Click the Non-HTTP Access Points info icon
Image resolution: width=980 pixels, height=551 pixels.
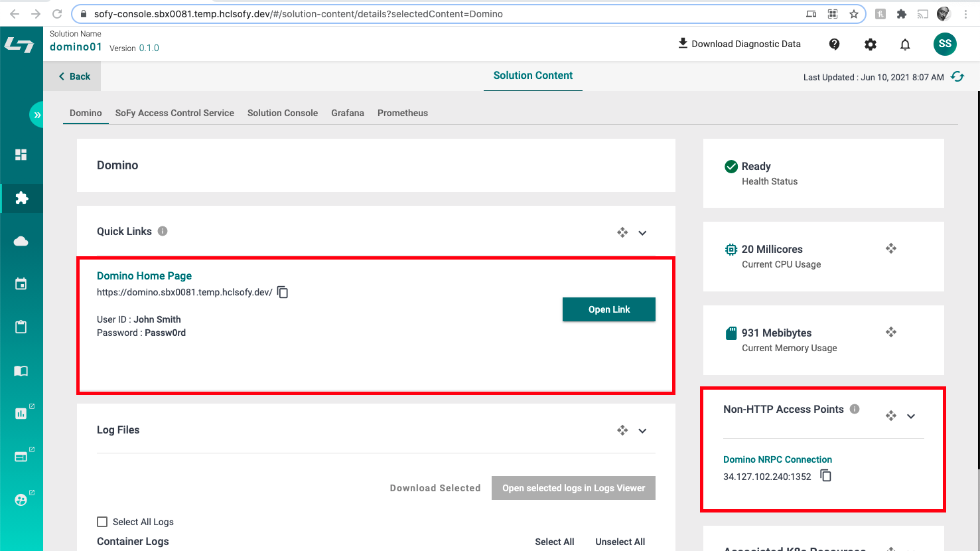click(855, 409)
